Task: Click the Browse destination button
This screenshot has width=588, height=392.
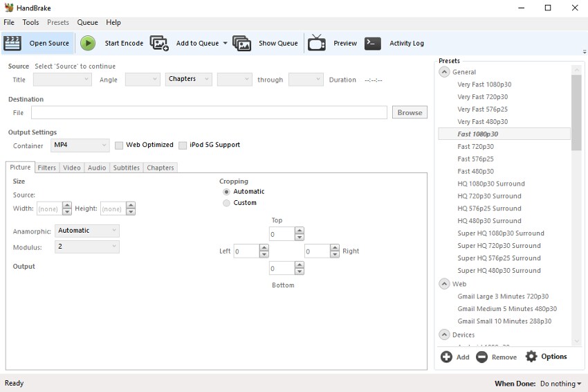Action: tap(410, 112)
